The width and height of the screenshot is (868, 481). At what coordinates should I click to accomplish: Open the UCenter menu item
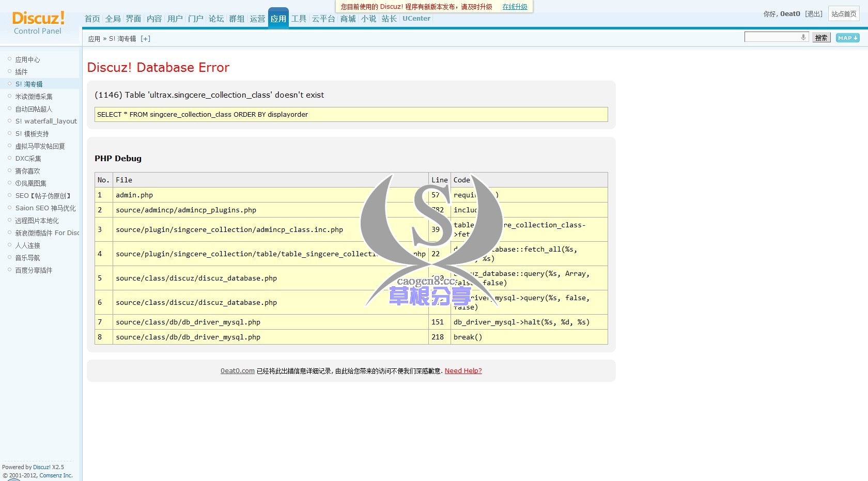pyautogui.click(x=416, y=18)
